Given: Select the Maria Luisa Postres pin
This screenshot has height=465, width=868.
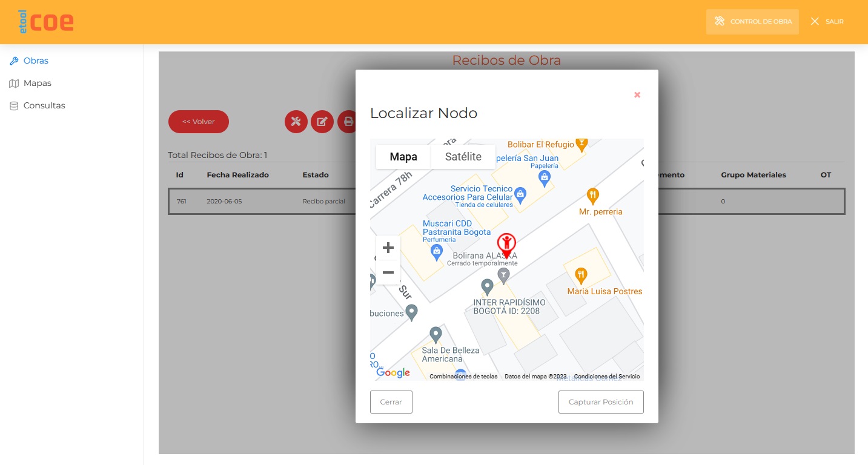Looking at the screenshot, I should coord(580,275).
